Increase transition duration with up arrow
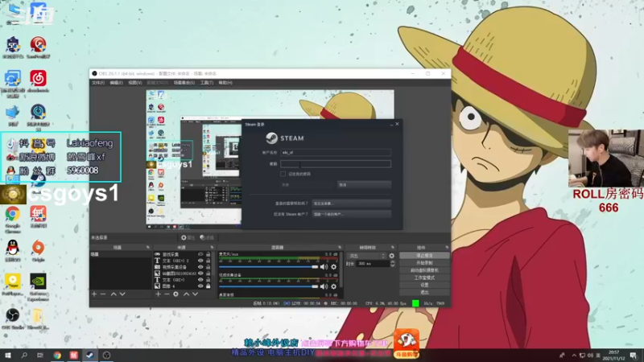The image size is (644, 362). (392, 262)
